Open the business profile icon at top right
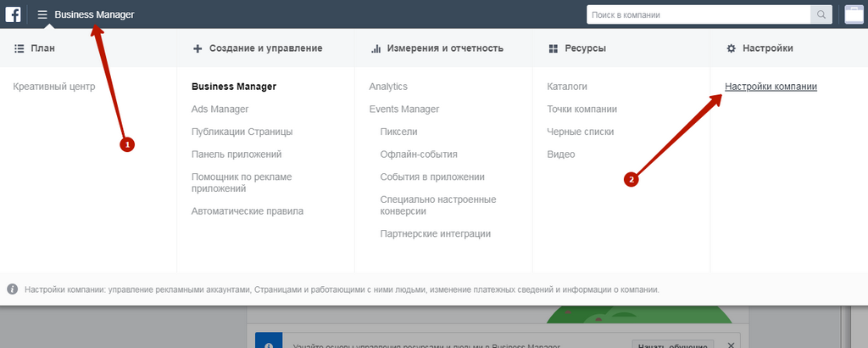868x348 pixels. [854, 14]
